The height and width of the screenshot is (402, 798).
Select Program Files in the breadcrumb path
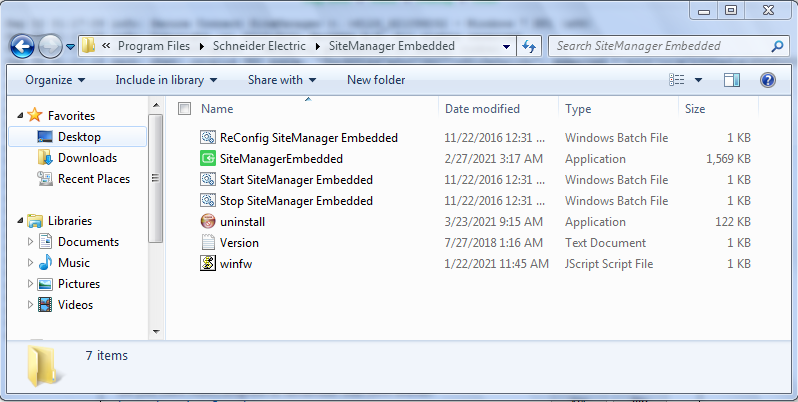154,46
